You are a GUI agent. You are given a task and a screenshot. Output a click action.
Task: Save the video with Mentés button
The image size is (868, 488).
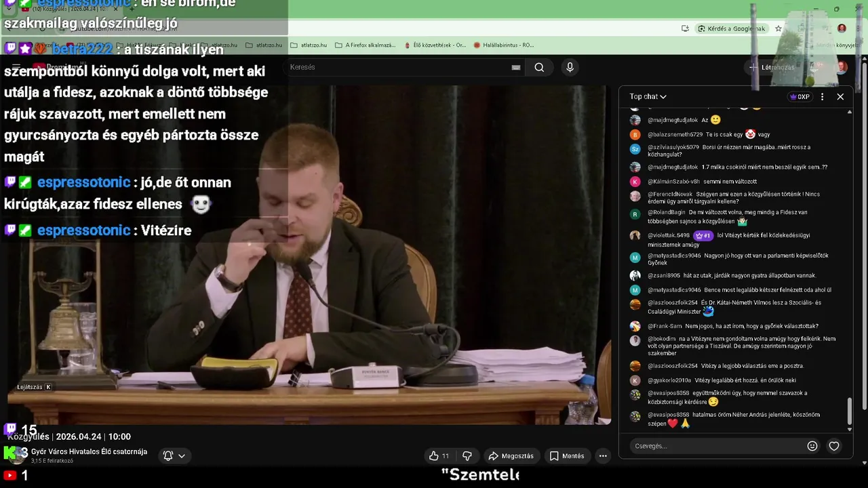567,456
